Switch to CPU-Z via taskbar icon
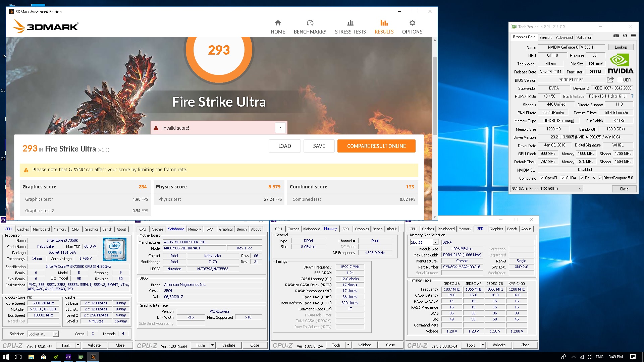This screenshot has width=644, height=362. (x=68, y=357)
